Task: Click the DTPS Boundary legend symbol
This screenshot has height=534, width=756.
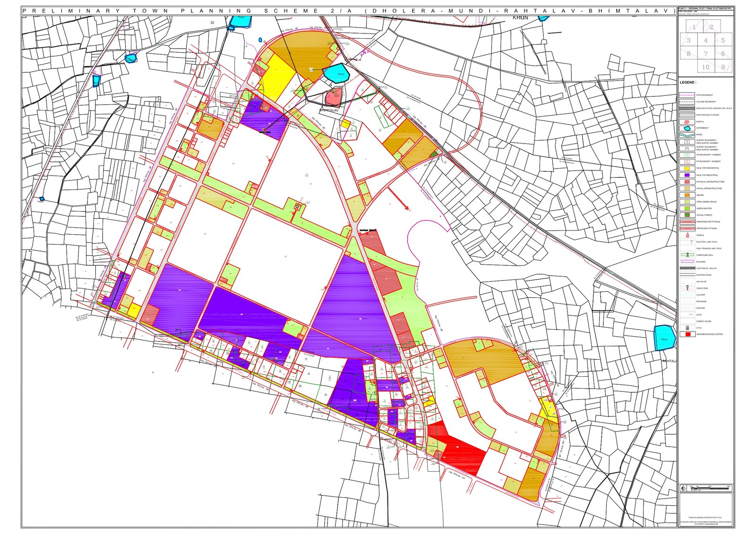Action: tap(687, 95)
